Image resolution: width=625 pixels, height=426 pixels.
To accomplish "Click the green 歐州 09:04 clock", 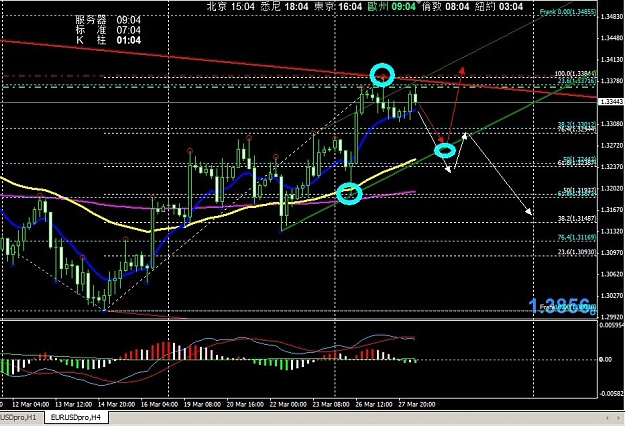I will click(x=392, y=6).
